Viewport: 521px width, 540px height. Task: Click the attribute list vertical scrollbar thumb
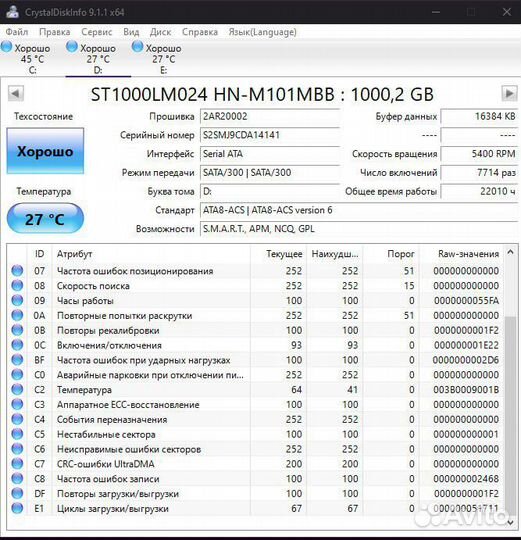tap(510, 415)
